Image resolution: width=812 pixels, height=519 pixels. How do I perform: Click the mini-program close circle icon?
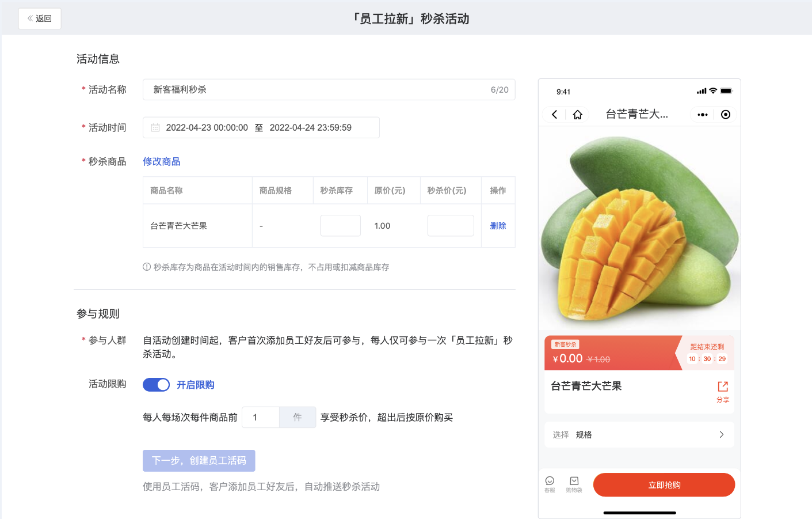726,115
